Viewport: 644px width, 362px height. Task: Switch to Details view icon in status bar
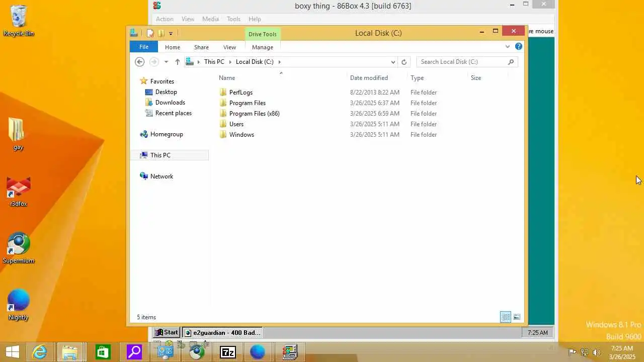pyautogui.click(x=506, y=317)
